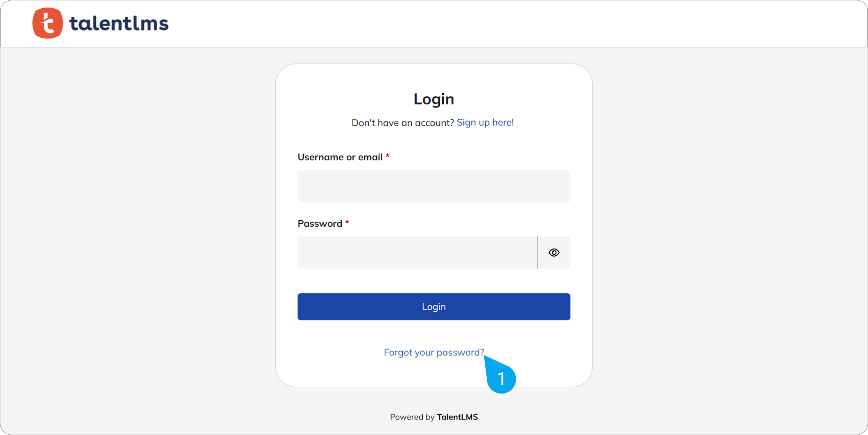
Task: Focus the Username or email input field
Action: click(434, 186)
